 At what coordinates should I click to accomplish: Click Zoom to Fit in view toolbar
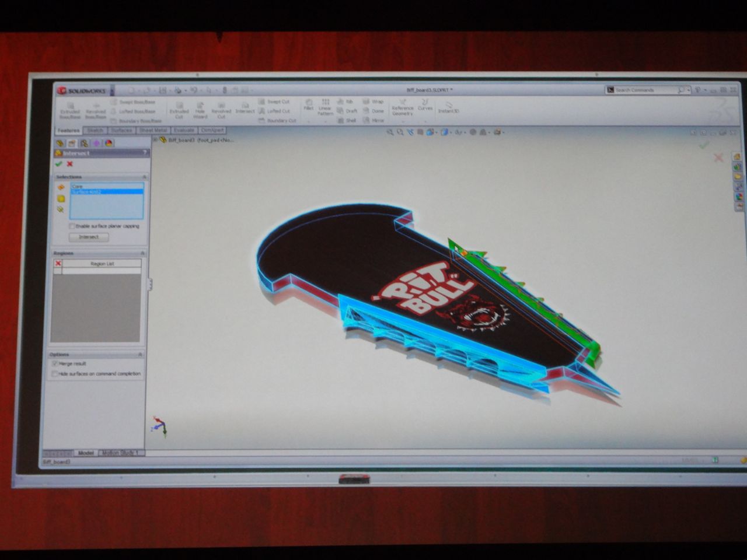[x=389, y=132]
